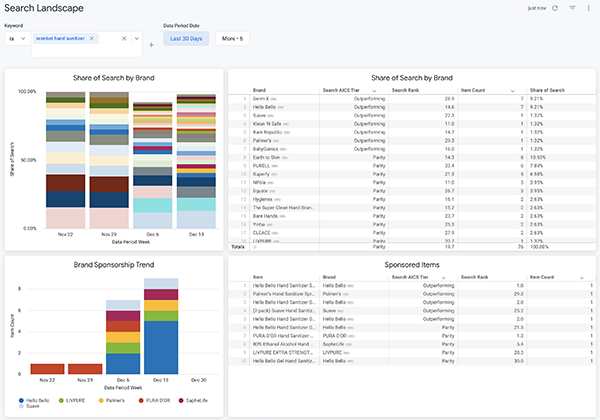Toggle SapheLife series in sponsorship legend
This screenshot has height=420, width=600.
[193, 400]
